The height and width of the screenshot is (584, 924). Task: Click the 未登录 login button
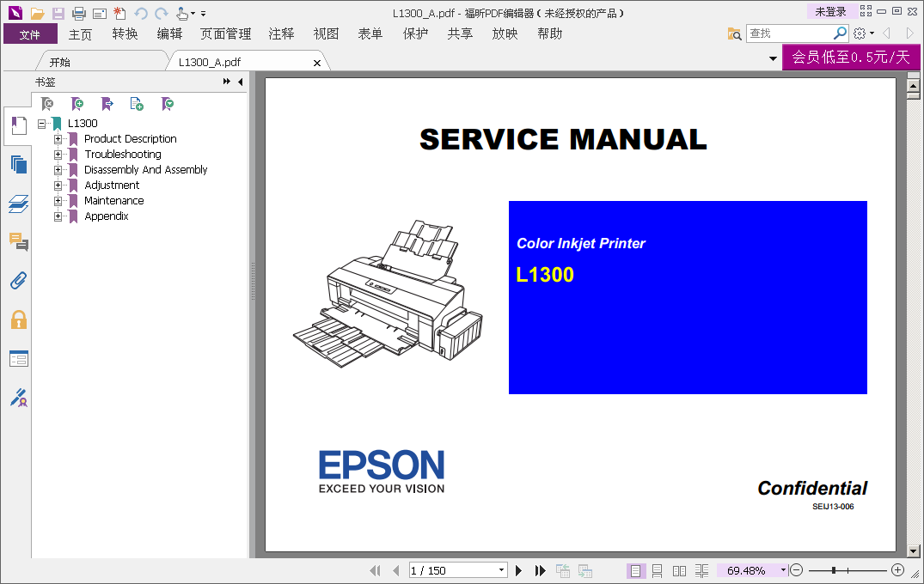[830, 12]
